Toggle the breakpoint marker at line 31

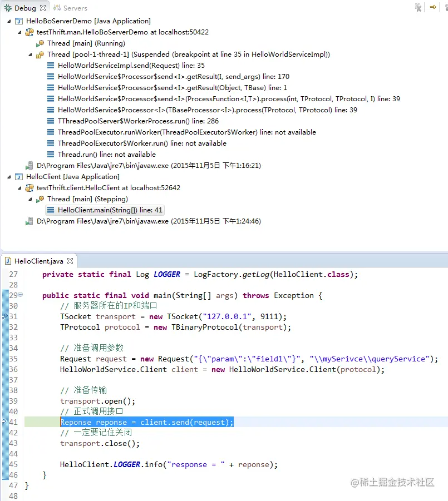coord(5,316)
